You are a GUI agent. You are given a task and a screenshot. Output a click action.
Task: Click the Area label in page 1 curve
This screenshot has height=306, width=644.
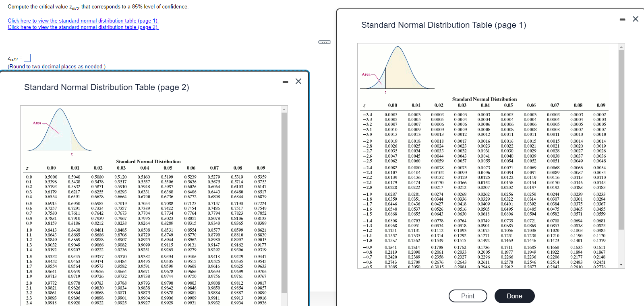coord(366,74)
